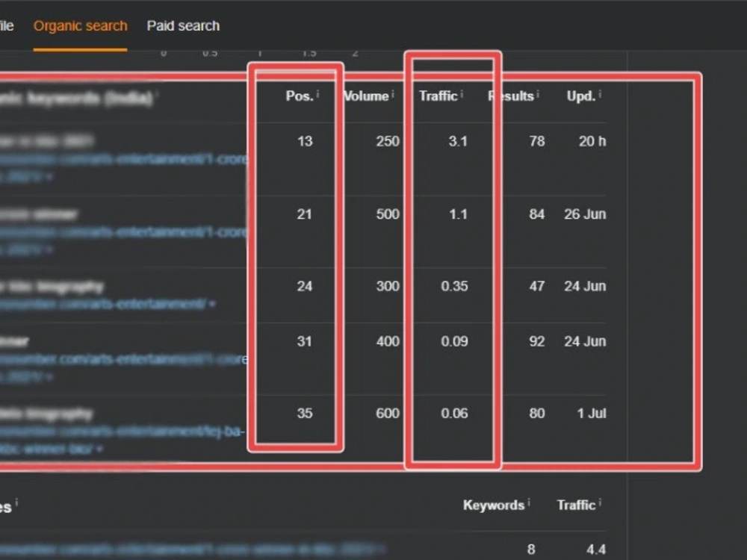The image size is (747, 560).
Task: Click results value 92
Action: (537, 341)
